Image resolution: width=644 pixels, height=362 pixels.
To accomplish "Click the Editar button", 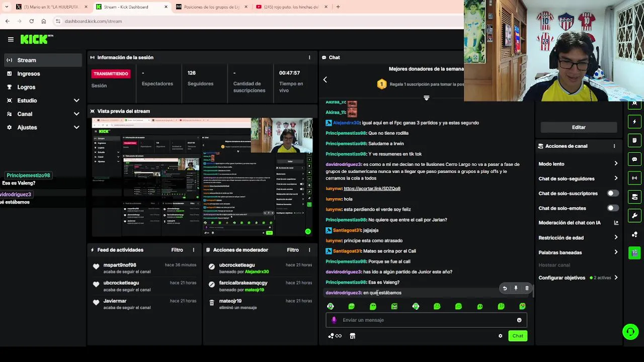I will [x=579, y=127].
